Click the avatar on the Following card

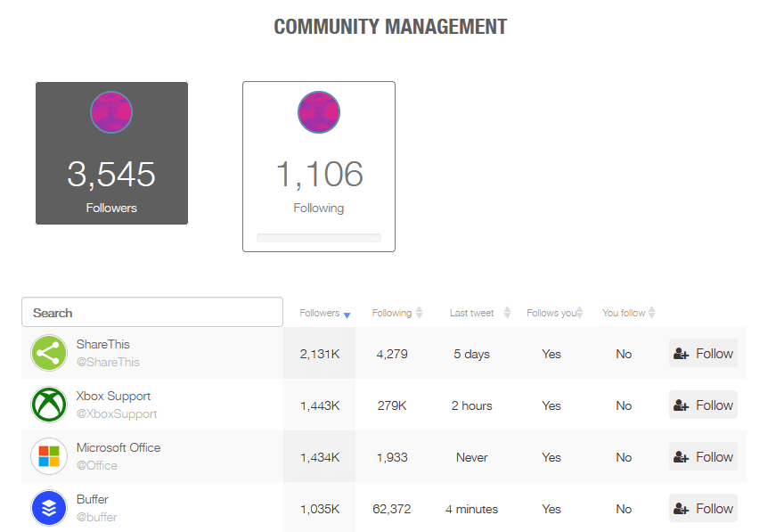[x=319, y=111]
